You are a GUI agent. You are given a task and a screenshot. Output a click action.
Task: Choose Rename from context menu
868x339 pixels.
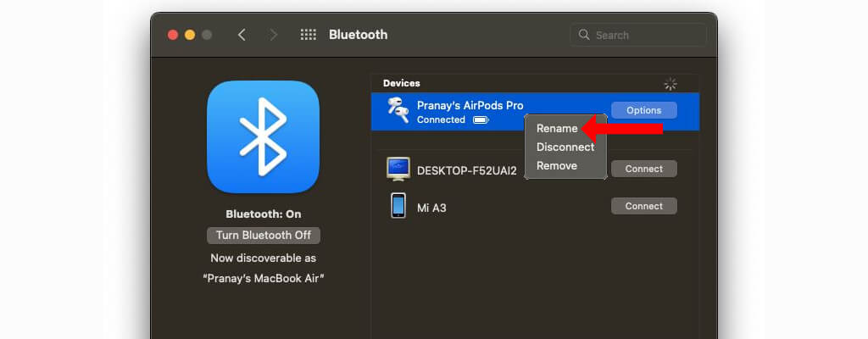tap(557, 129)
